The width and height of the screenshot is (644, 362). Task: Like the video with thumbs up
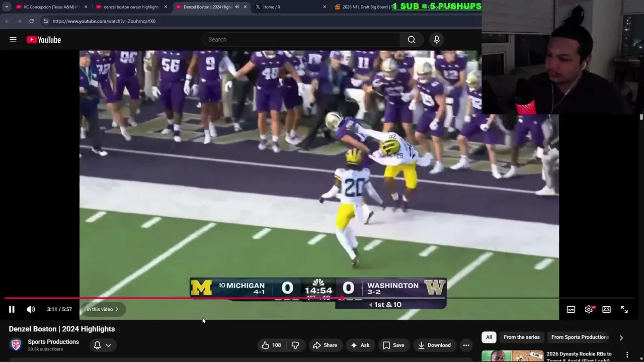[271, 345]
